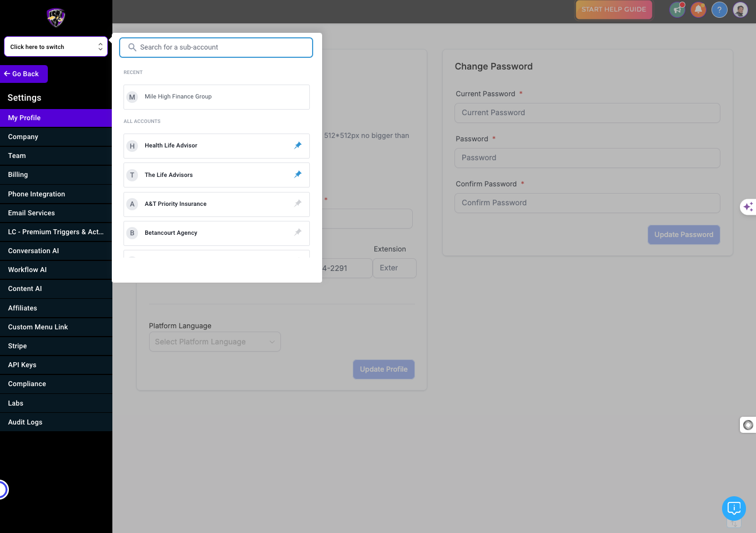This screenshot has height=533, width=756.
Task: Open the user avatar menu
Action: [740, 9]
